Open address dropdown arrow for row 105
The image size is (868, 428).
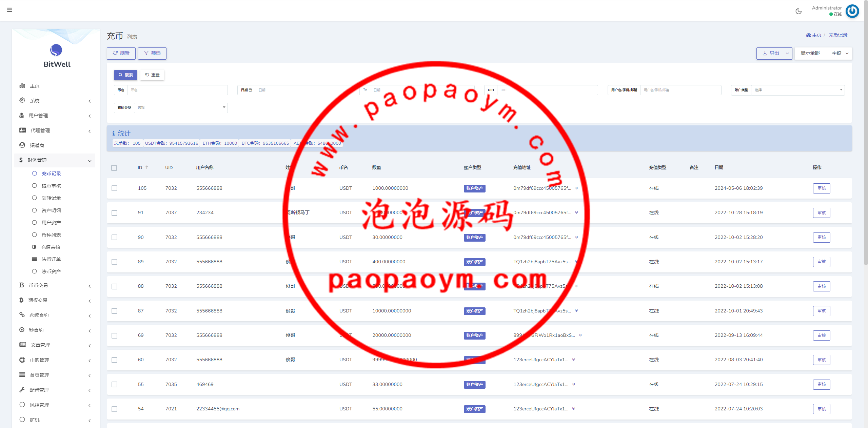(576, 188)
